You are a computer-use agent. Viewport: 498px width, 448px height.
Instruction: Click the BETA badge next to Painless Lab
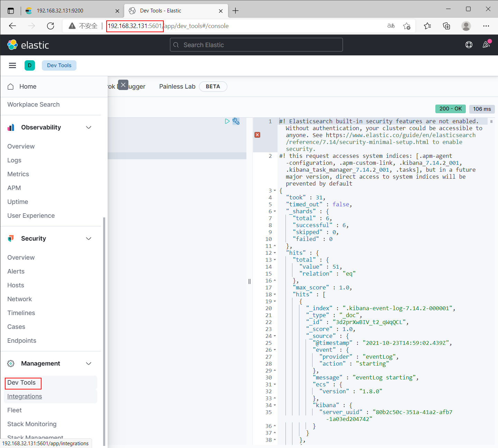(x=213, y=87)
